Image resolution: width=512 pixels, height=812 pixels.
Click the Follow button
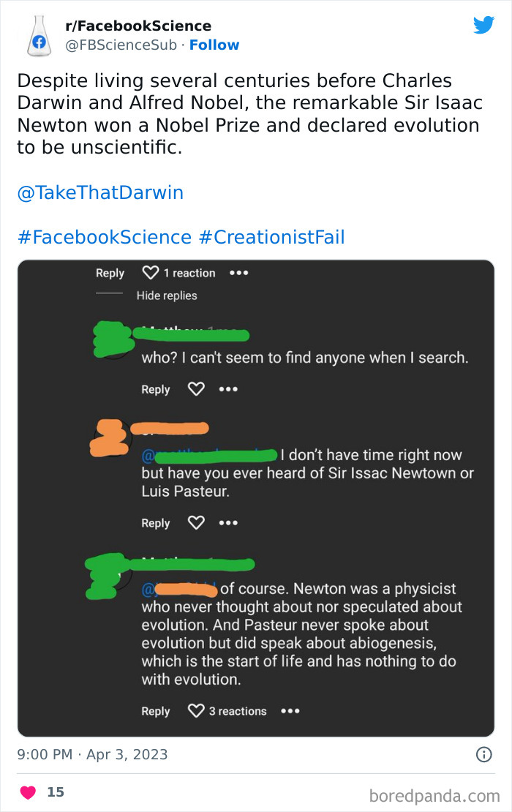(x=214, y=45)
